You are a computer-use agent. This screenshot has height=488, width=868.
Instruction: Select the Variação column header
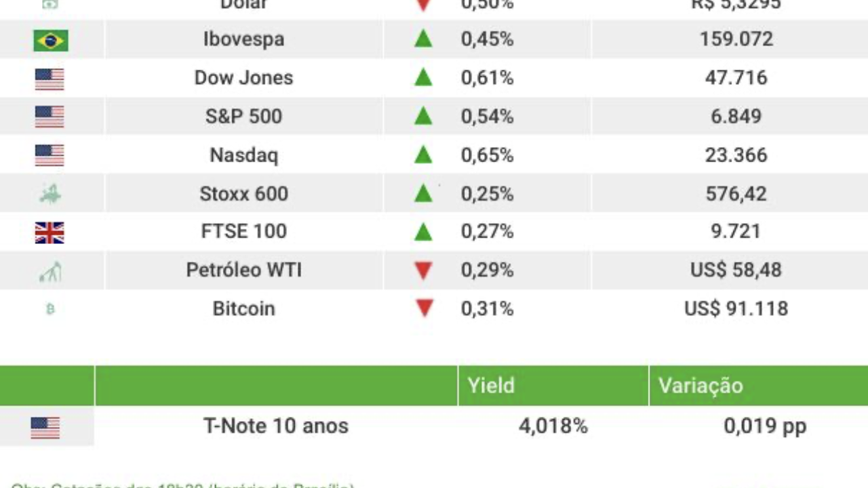click(701, 386)
